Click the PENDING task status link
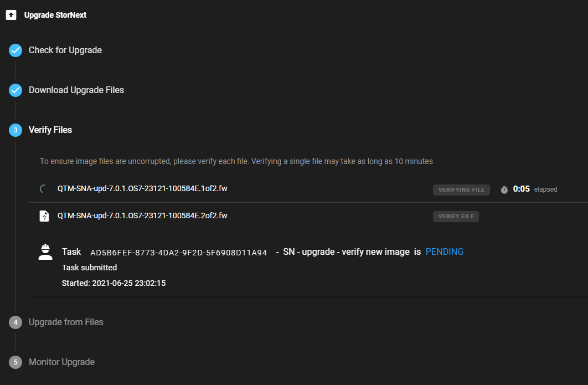 pos(445,252)
